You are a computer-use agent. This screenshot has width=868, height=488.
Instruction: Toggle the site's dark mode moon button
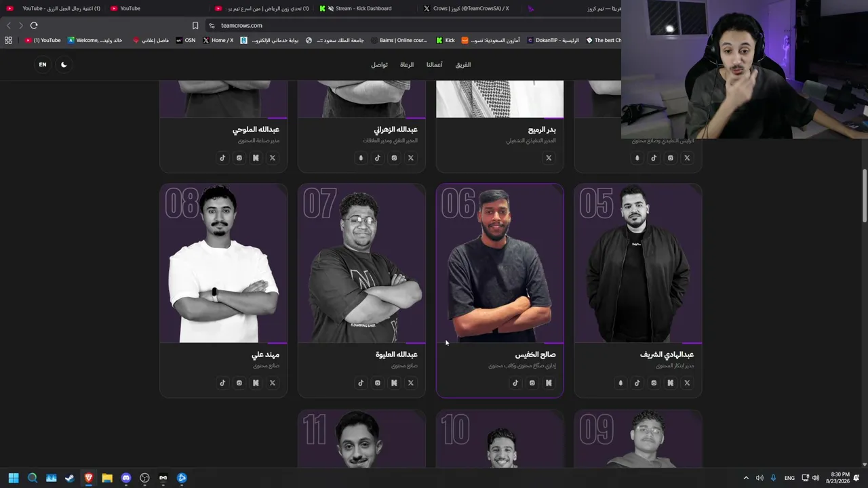[x=64, y=64]
